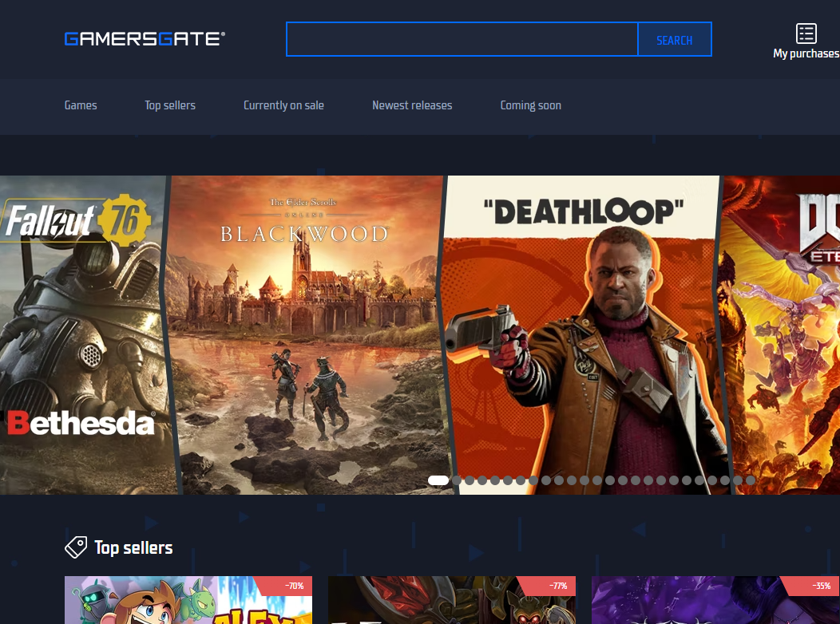Browse the Newest releases section
The width and height of the screenshot is (840, 624).
click(412, 105)
